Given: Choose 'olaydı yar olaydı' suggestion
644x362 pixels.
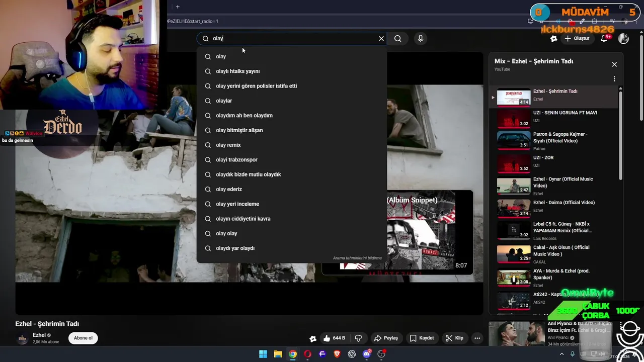Looking at the screenshot, I should (x=292, y=248).
